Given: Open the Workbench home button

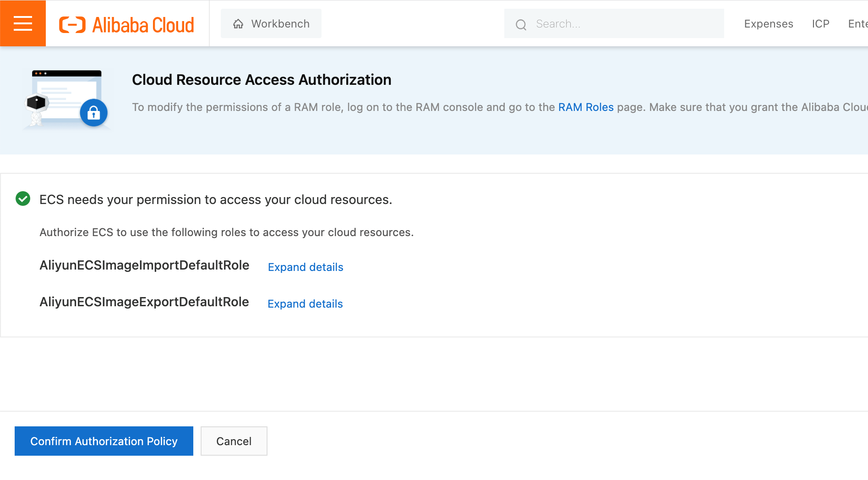Looking at the screenshot, I should pos(271,24).
